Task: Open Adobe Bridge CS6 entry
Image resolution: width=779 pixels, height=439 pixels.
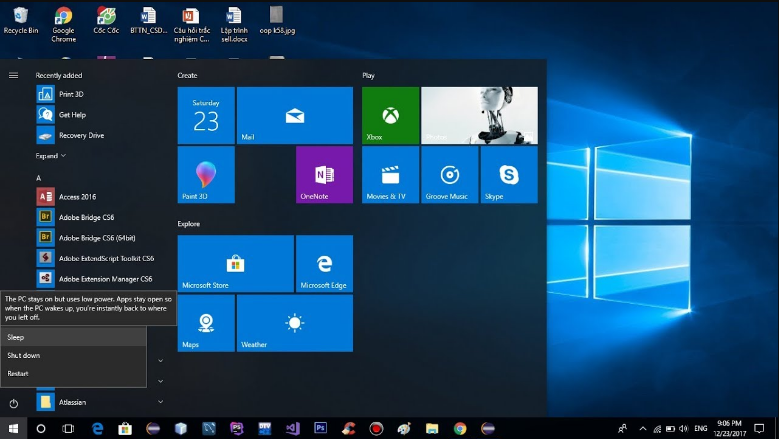Action: pos(99,217)
